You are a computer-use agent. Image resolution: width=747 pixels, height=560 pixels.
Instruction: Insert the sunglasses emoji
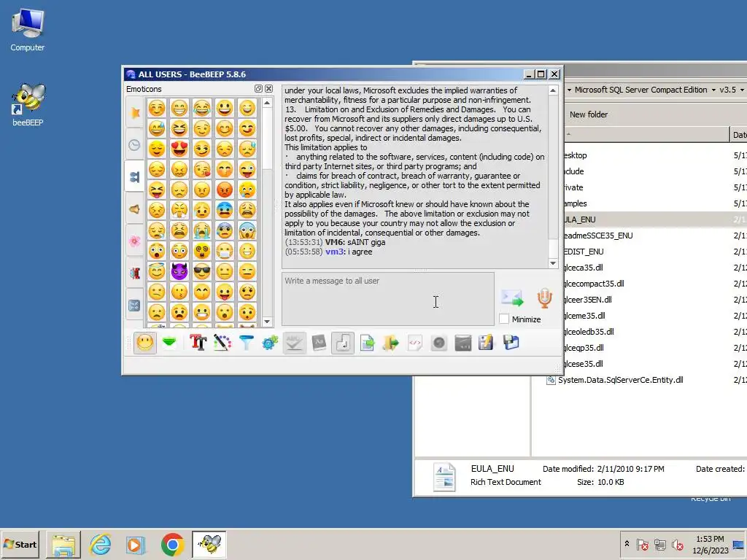click(x=202, y=271)
